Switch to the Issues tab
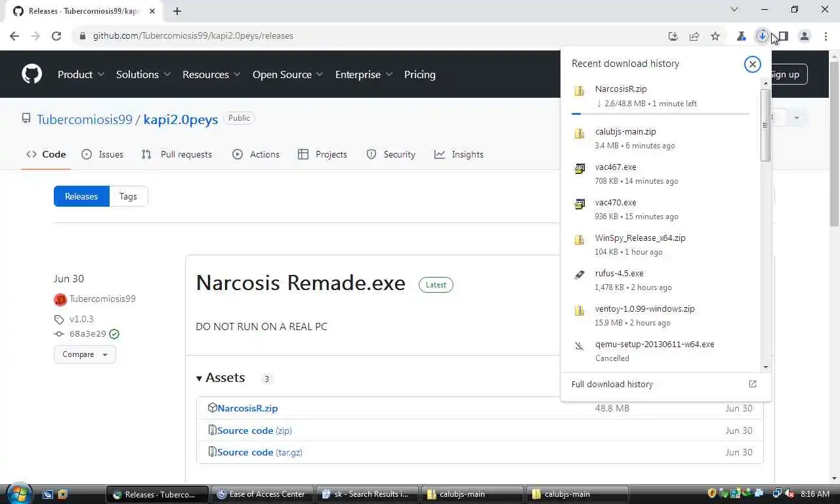This screenshot has width=840, height=504. [102, 154]
